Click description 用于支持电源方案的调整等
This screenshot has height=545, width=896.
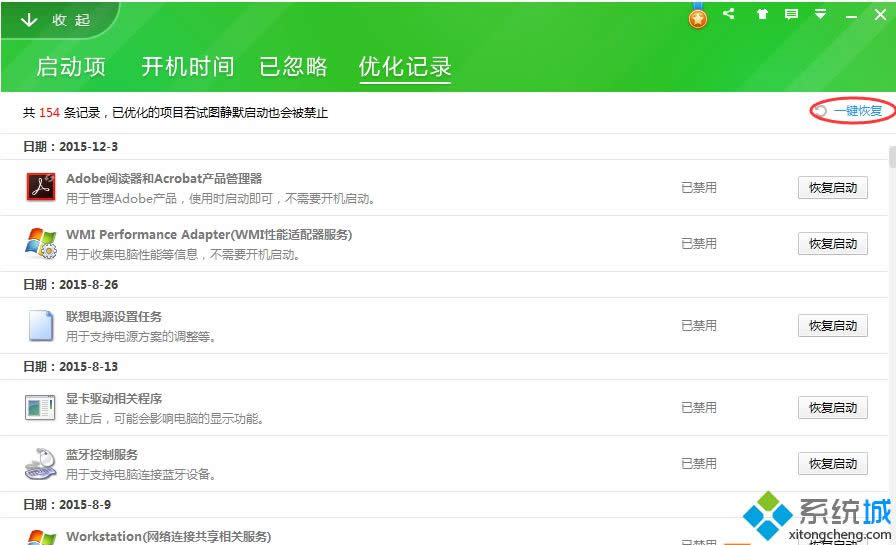(141, 336)
